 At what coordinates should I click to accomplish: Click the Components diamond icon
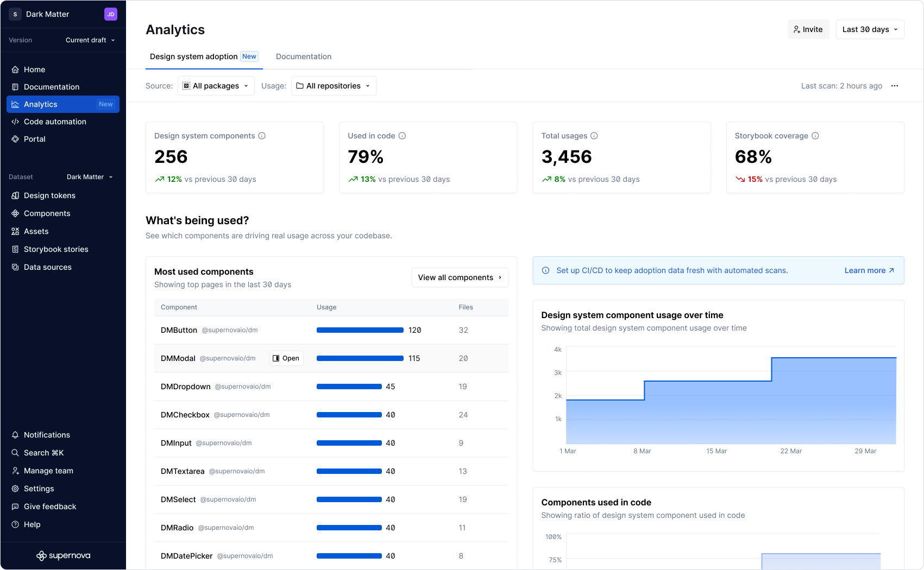coord(15,213)
